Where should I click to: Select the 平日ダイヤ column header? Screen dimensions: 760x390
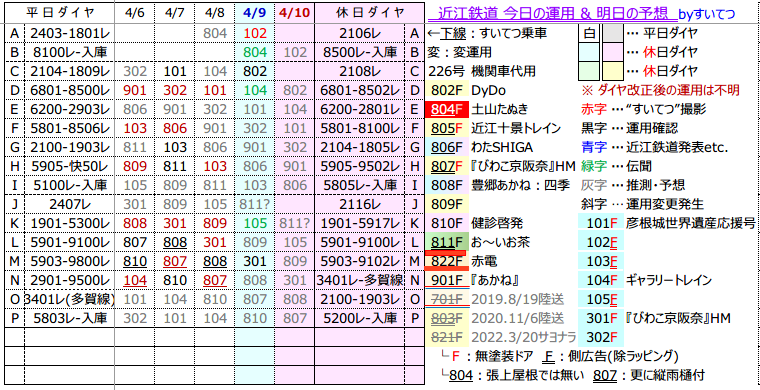pyautogui.click(x=61, y=13)
